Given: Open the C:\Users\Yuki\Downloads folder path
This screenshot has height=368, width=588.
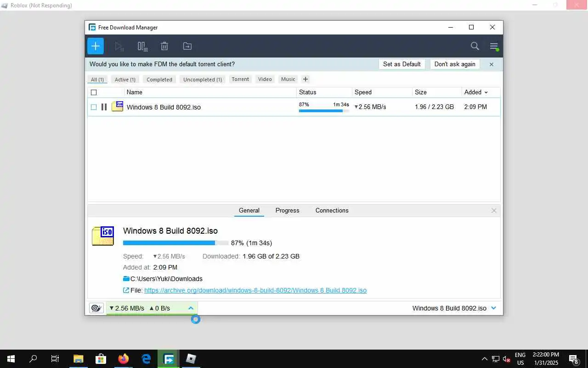Looking at the screenshot, I should [166, 279].
